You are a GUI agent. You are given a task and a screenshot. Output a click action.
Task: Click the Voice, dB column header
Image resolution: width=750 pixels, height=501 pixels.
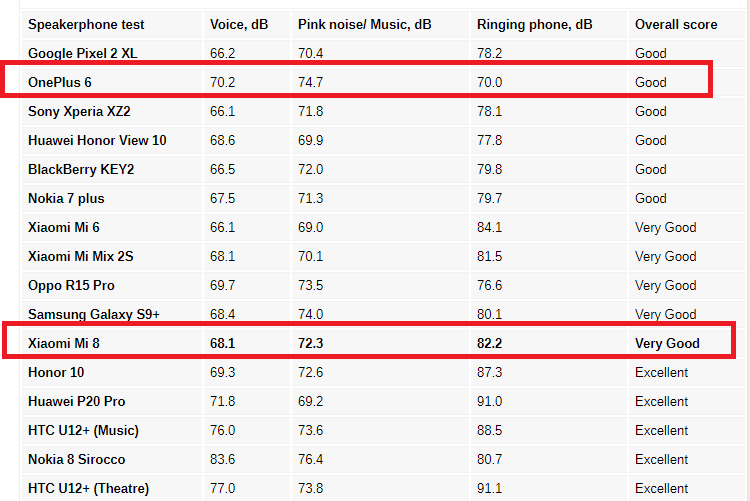[x=239, y=24]
